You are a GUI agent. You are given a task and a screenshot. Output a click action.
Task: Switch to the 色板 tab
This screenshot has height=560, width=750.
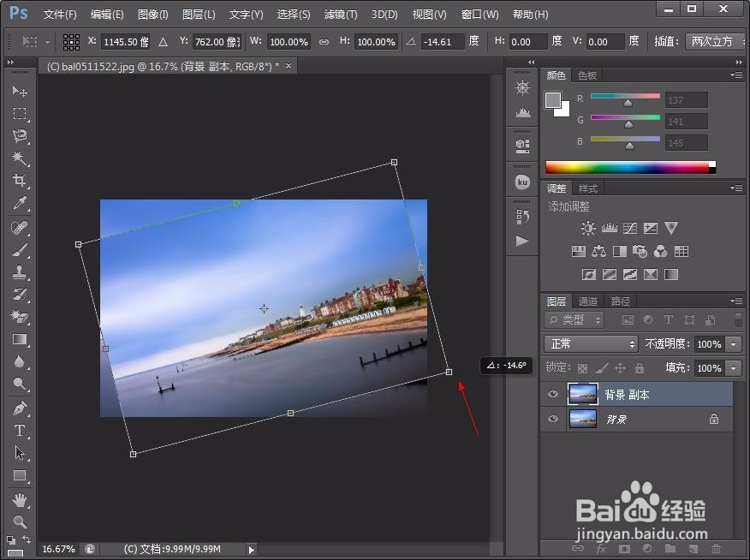click(586, 75)
